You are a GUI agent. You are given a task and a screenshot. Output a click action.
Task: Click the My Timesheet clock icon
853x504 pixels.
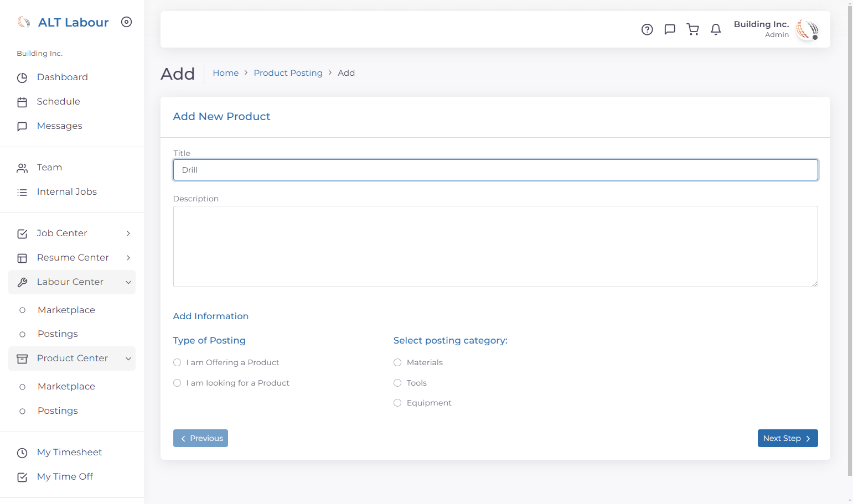[22, 453]
